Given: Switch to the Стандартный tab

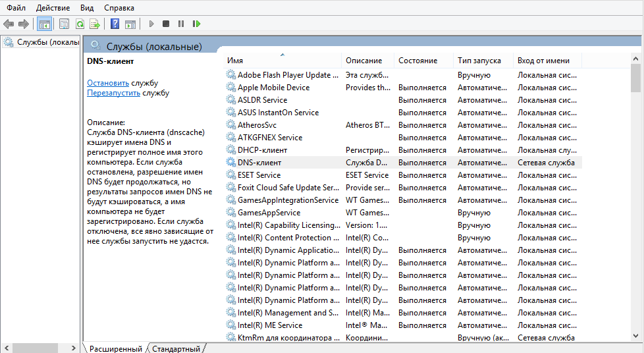Looking at the screenshot, I should point(176,348).
